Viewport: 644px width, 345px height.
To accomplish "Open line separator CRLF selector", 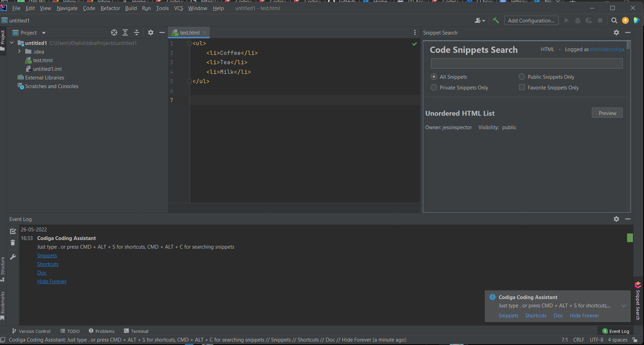I will pos(578,340).
